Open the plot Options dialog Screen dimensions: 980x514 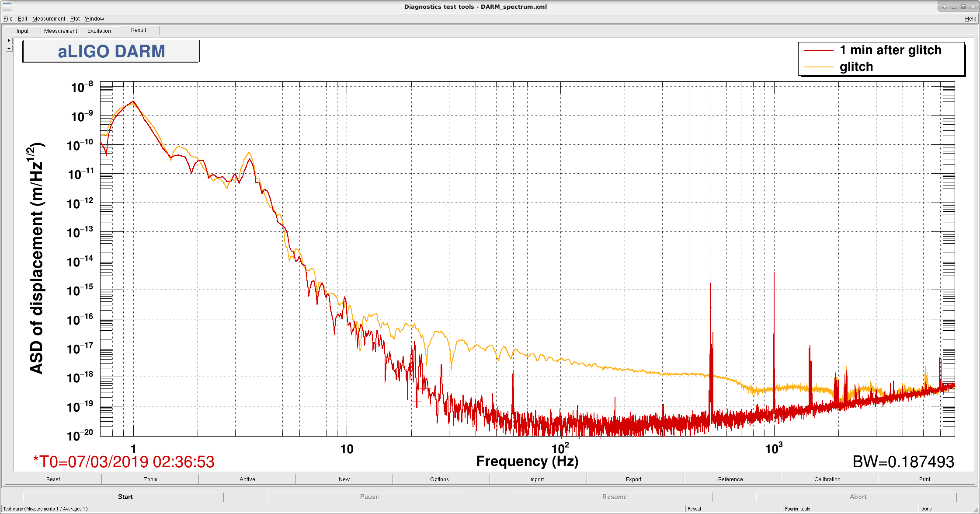[441, 479]
